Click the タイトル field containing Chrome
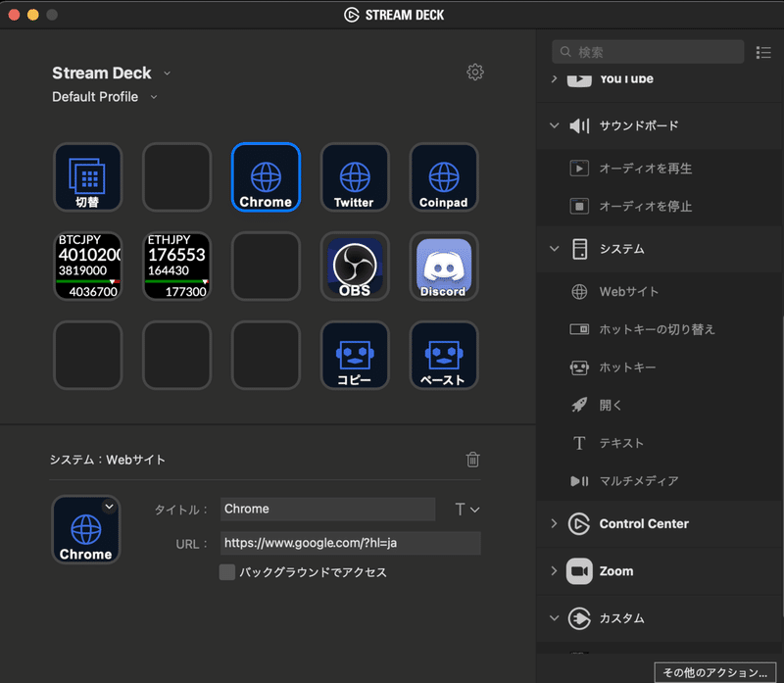This screenshot has width=784, height=683. (327, 509)
